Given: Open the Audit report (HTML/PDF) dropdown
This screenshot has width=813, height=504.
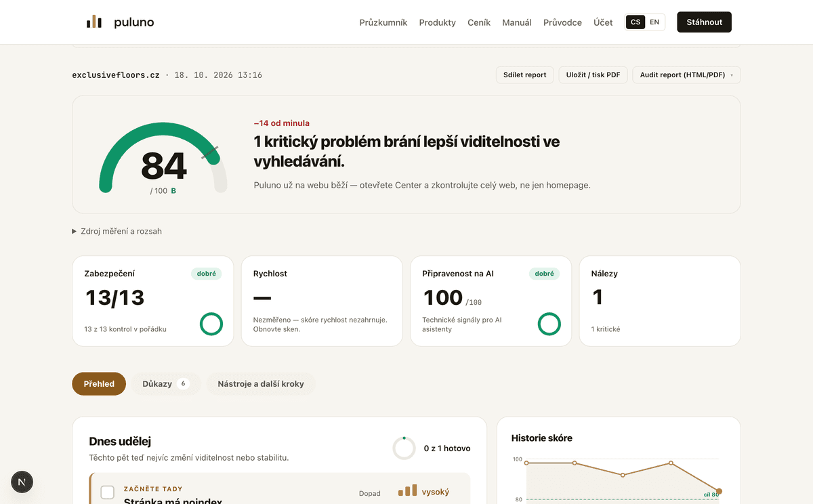Looking at the screenshot, I should tap(686, 75).
